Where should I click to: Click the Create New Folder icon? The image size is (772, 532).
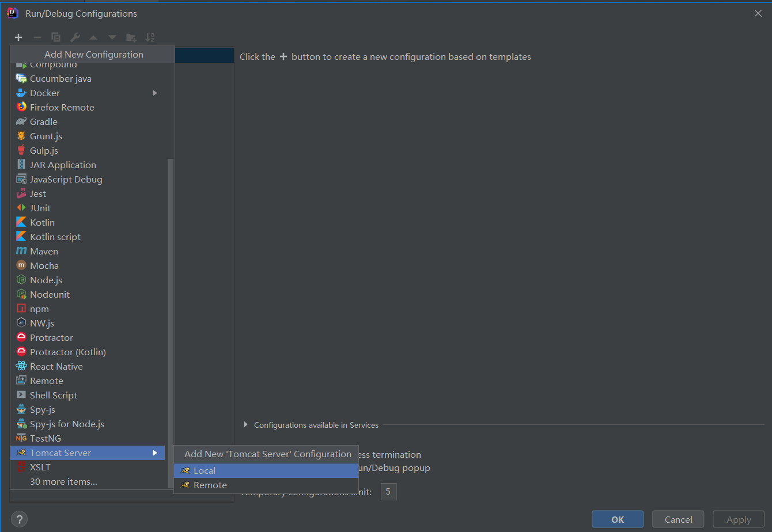click(x=131, y=37)
